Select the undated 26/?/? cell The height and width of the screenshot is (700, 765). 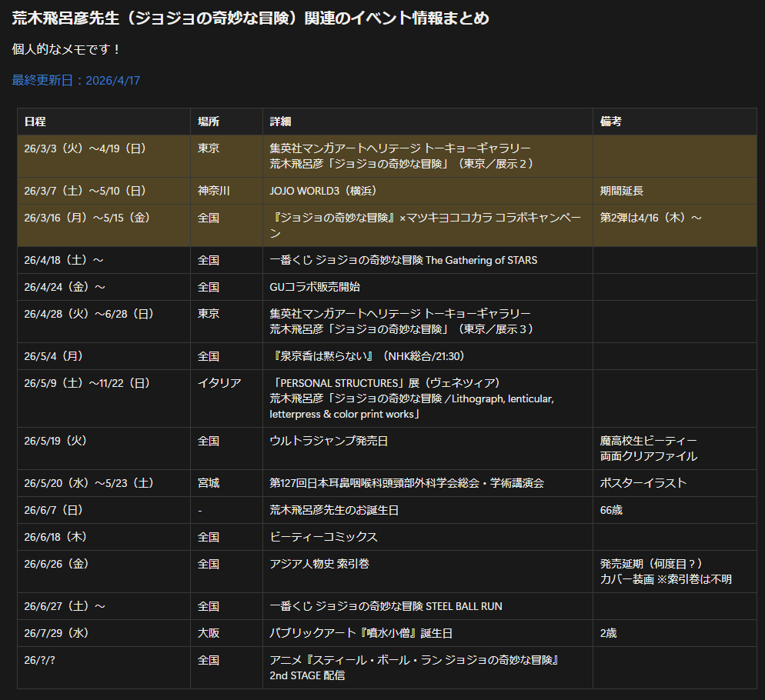(104, 668)
